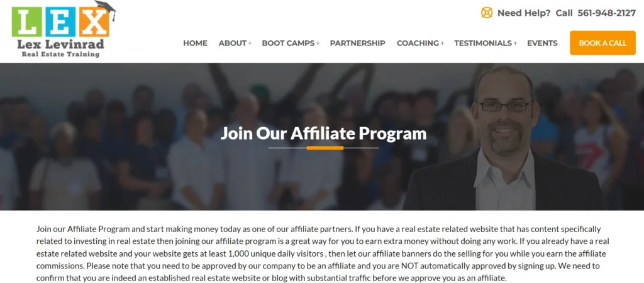644x283 pixels.
Task: Expand the COACHING plus sign
Action: point(442,43)
